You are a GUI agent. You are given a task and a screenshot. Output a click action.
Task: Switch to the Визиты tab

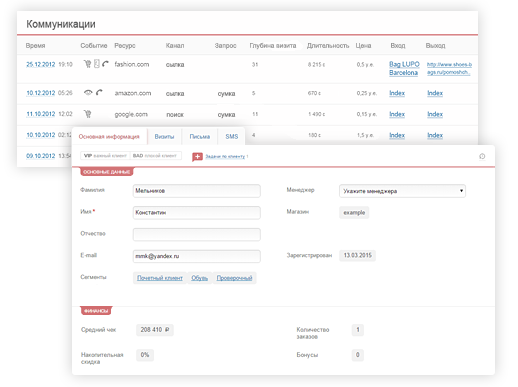(x=164, y=136)
